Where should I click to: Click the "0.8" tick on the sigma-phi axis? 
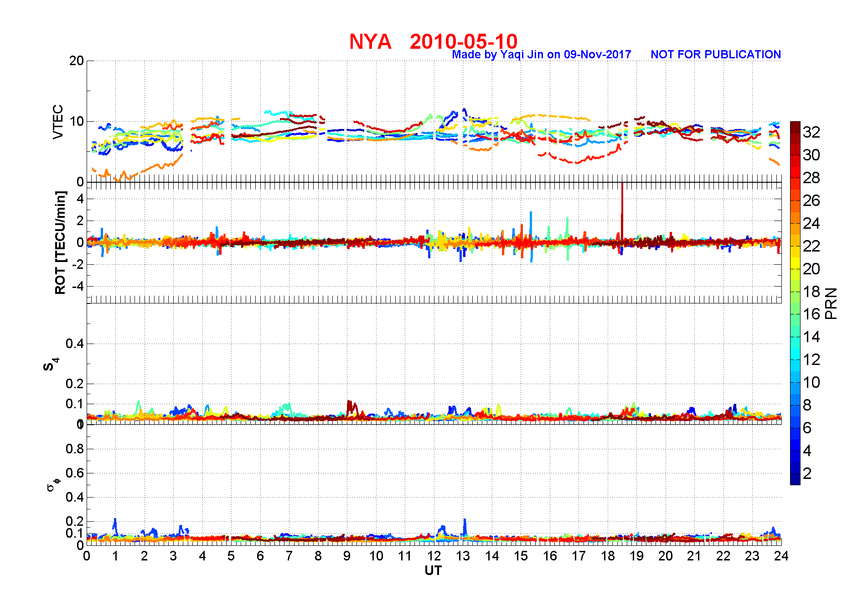click(x=74, y=449)
